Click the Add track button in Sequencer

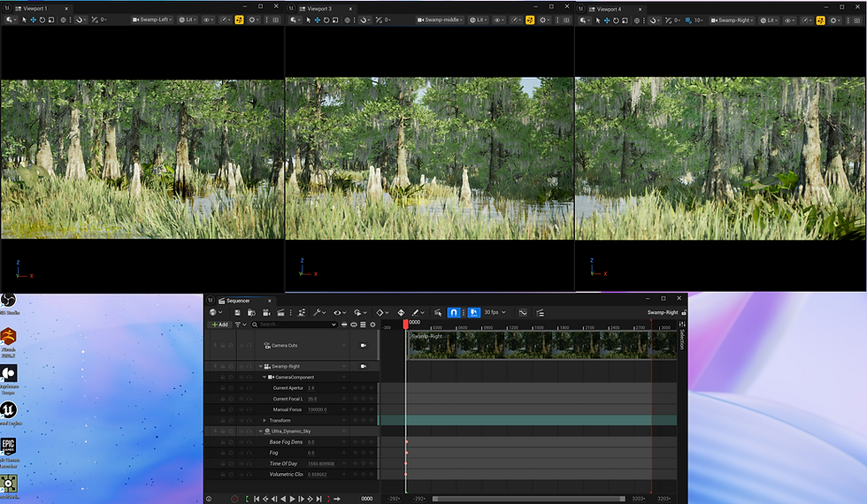[220, 325]
